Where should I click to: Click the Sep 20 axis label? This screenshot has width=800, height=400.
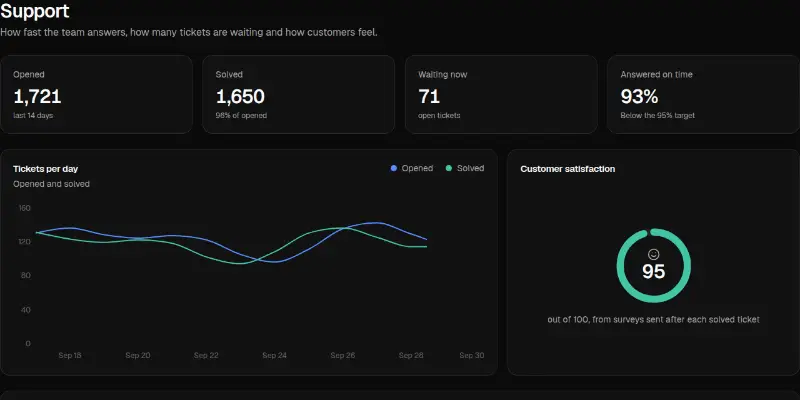(138, 356)
